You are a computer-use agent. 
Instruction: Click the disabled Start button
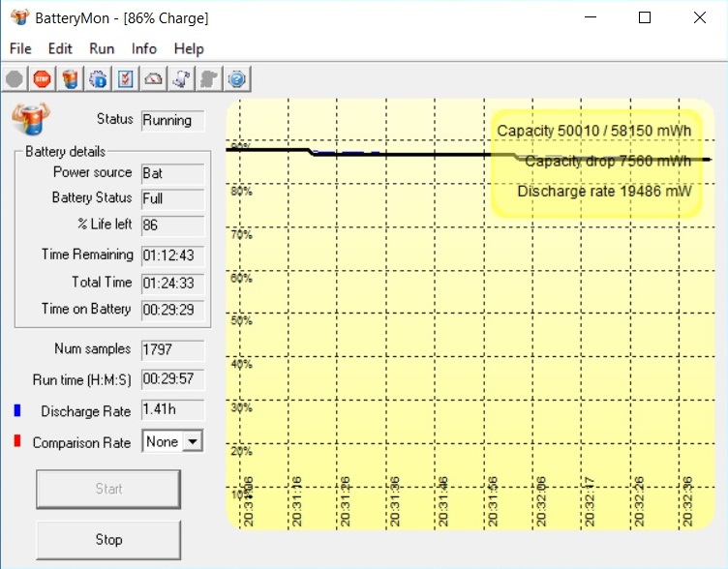108,489
